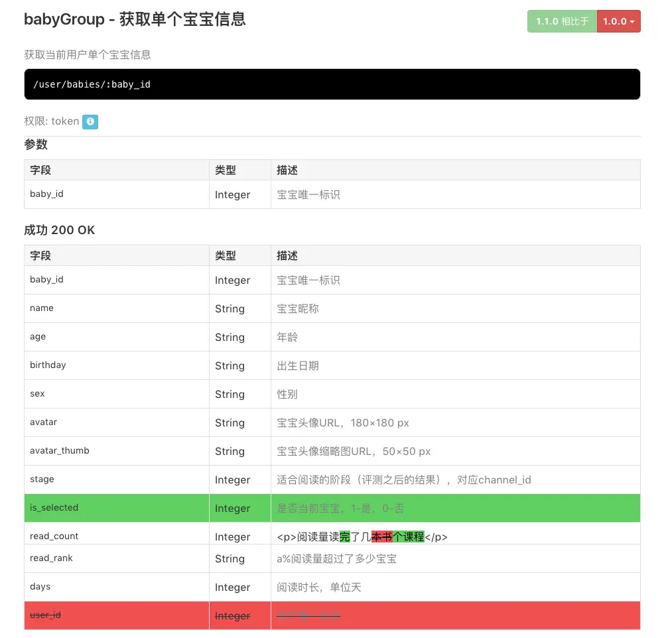Click the 适合阅读的阶段 description for stage
Viewport: 672px width, 638px height.
pos(404,480)
